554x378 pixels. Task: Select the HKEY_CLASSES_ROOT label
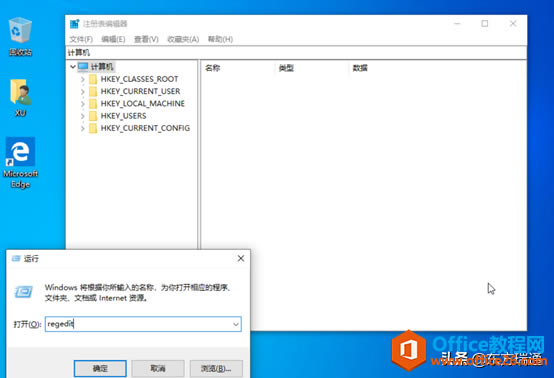pyautogui.click(x=139, y=79)
